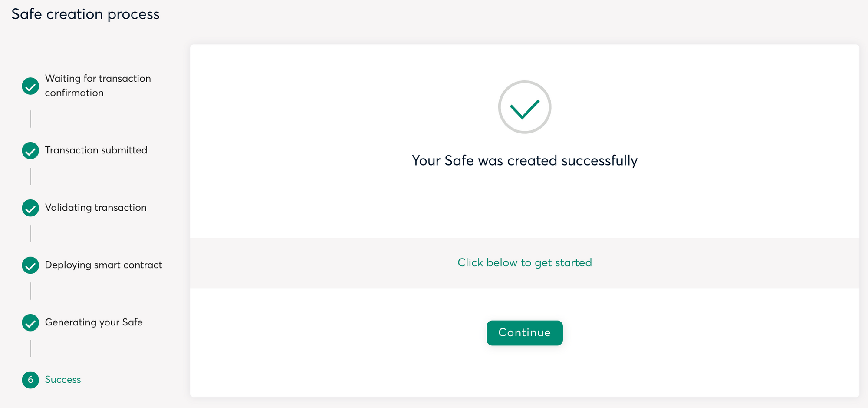Select the Transaction submitted step label

[x=96, y=150]
